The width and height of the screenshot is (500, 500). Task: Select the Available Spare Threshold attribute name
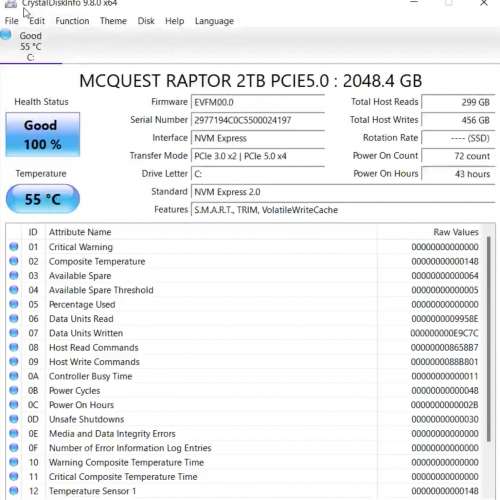101,290
